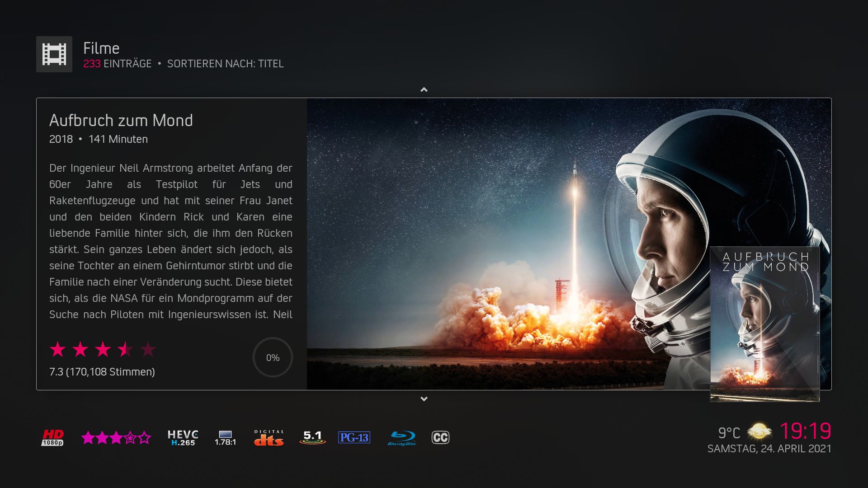Click the 1.78:1 aspect ratio icon
Viewport: 868px width, 488px height.
[225, 437]
